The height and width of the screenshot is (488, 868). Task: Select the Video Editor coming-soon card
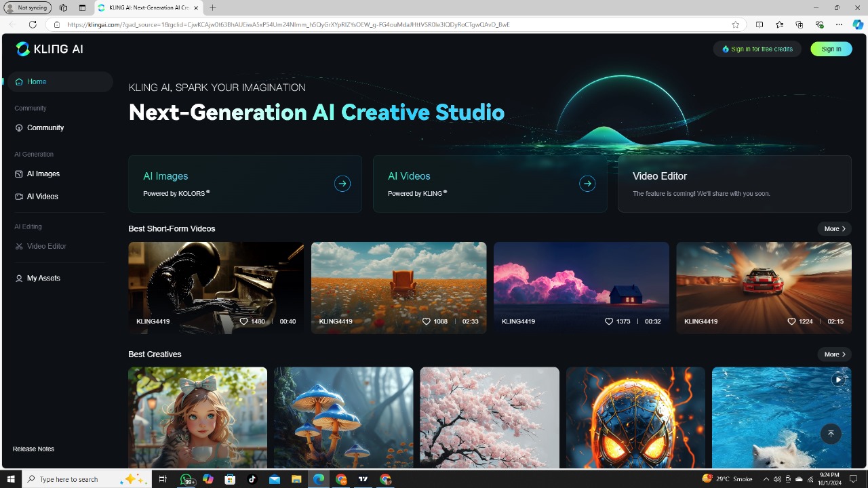point(734,184)
